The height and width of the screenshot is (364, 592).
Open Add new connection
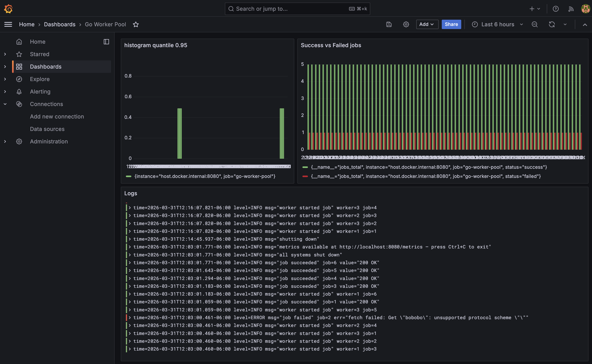coord(57,117)
